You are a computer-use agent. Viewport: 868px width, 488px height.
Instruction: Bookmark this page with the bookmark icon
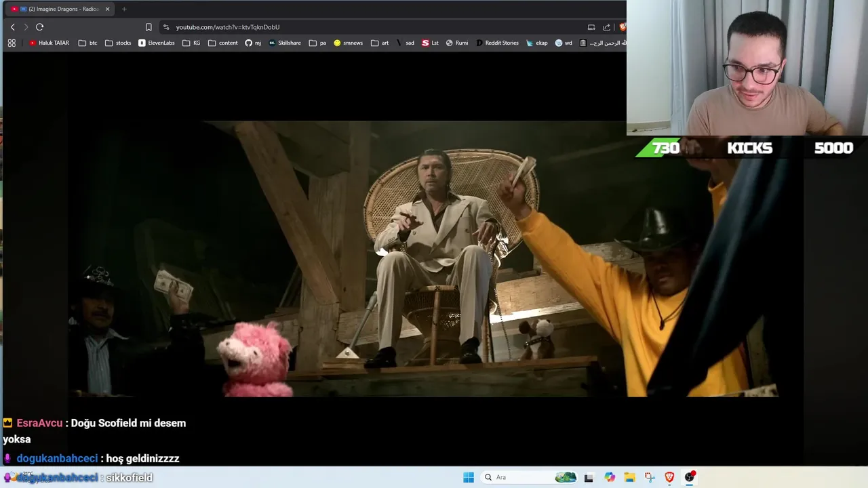(x=149, y=27)
